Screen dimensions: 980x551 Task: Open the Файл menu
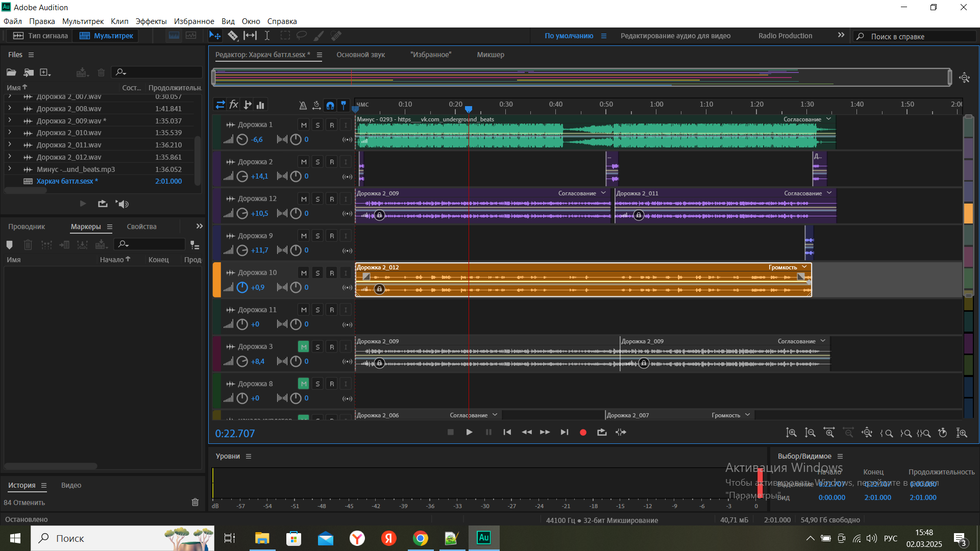pyautogui.click(x=13, y=21)
